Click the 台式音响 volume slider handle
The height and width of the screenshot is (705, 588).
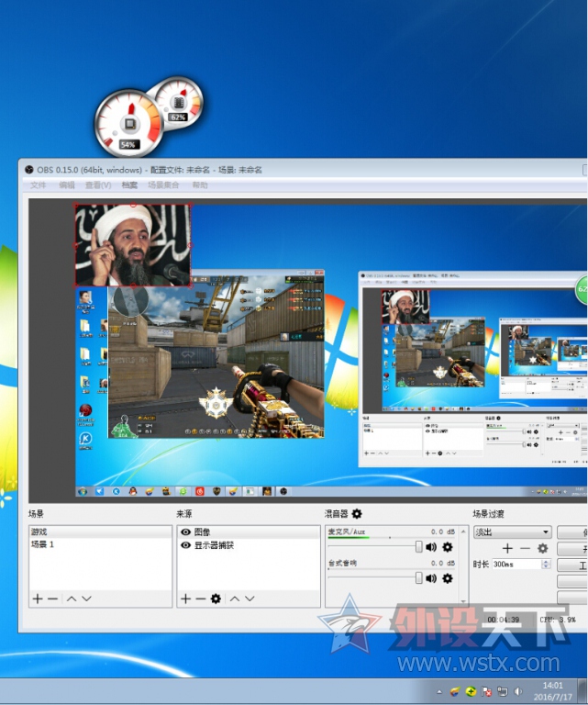tap(418, 577)
